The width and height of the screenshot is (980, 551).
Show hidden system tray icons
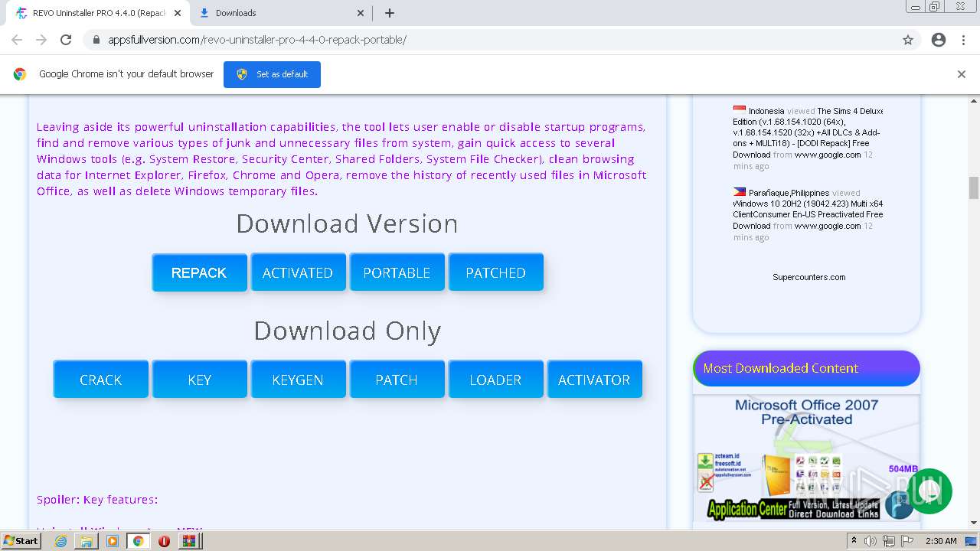click(x=854, y=541)
